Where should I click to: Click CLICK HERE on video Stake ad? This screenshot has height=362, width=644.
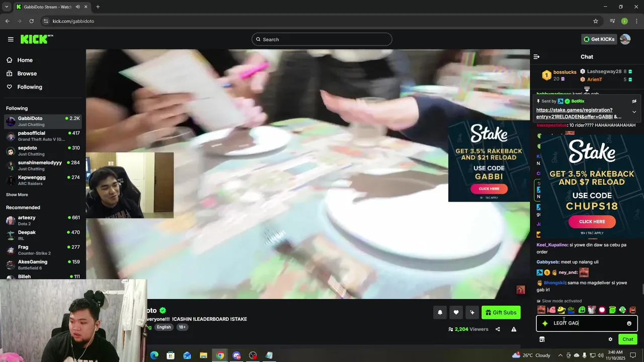[489, 189]
